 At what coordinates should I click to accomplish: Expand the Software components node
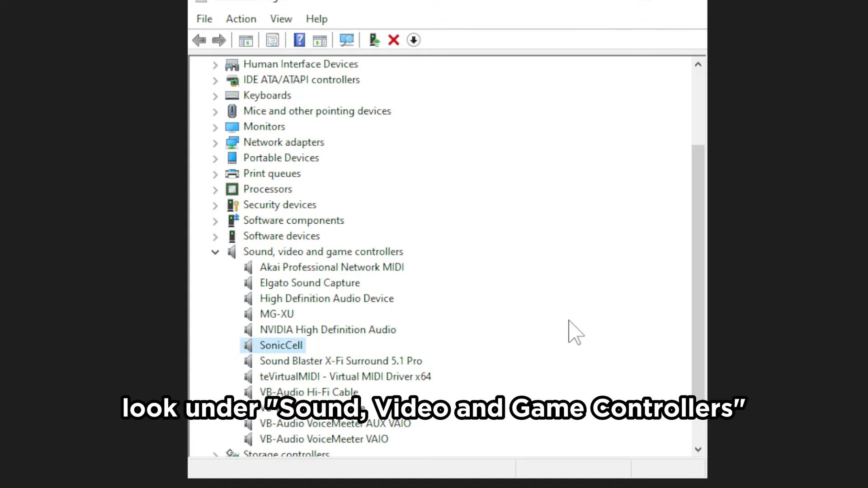click(215, 221)
